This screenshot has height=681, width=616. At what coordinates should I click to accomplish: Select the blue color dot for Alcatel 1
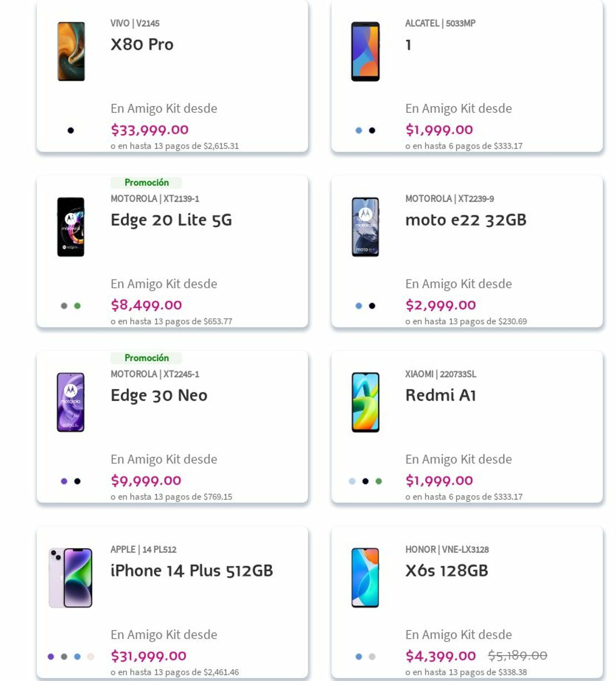pyautogui.click(x=359, y=131)
